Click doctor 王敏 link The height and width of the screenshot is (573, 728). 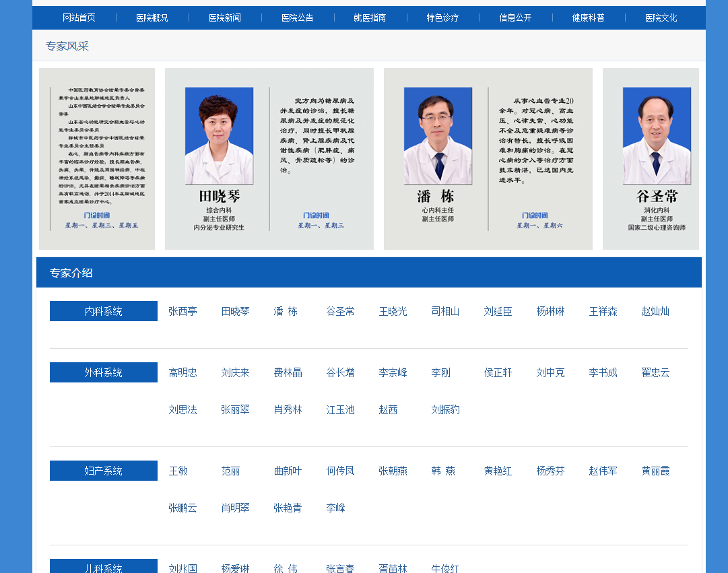(178, 471)
